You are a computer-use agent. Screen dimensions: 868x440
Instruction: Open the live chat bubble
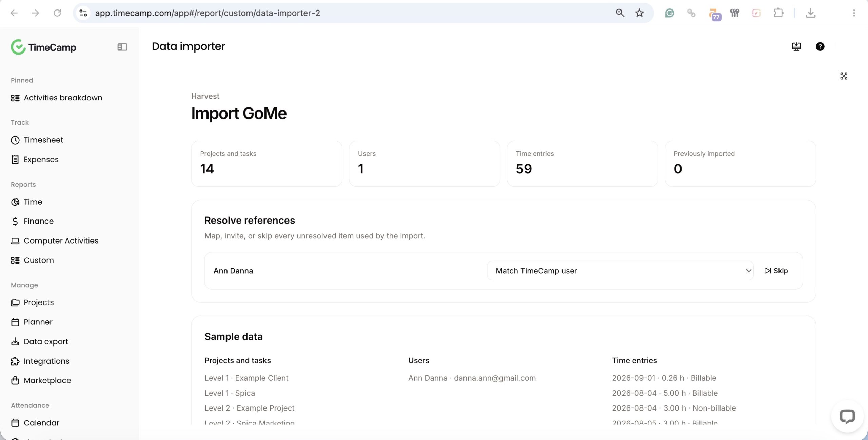847,416
